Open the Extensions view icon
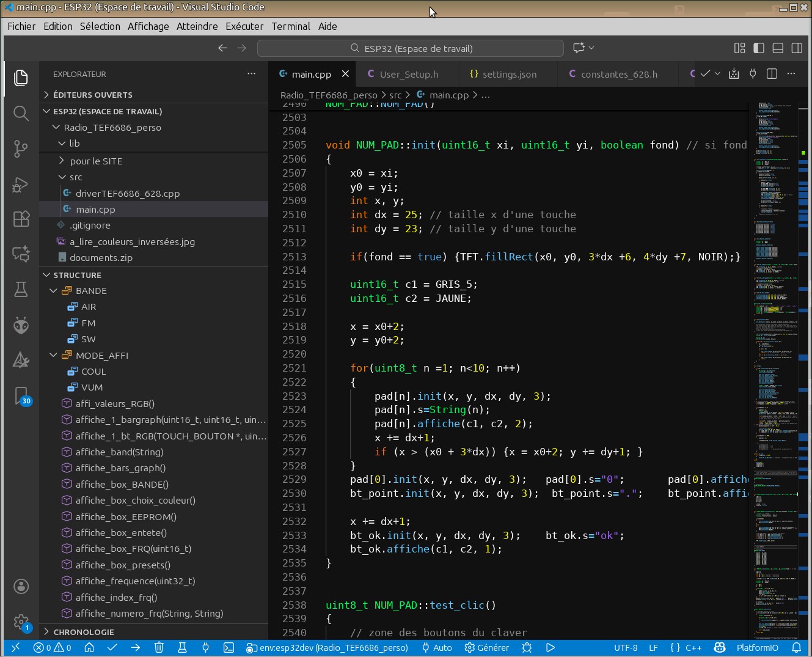 [x=21, y=219]
